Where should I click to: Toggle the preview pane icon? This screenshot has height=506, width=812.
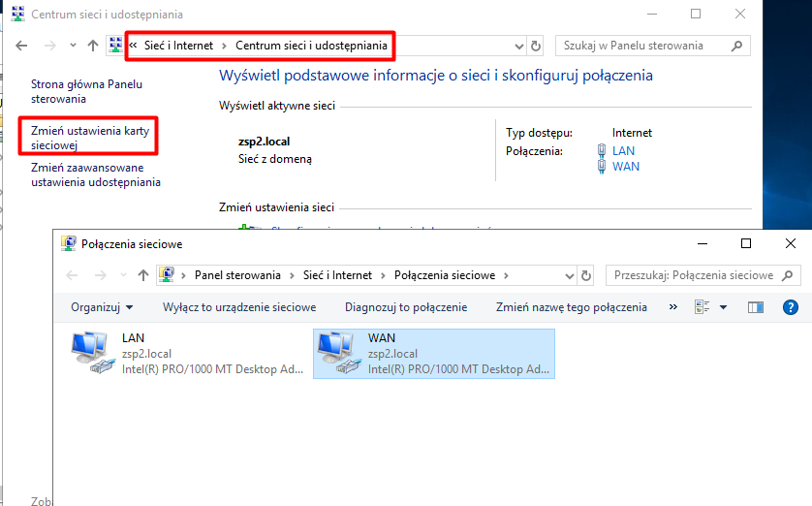click(756, 307)
